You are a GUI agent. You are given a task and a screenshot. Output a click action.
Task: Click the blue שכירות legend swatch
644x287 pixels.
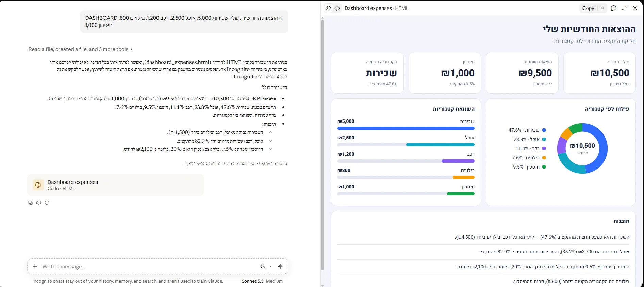544,130
